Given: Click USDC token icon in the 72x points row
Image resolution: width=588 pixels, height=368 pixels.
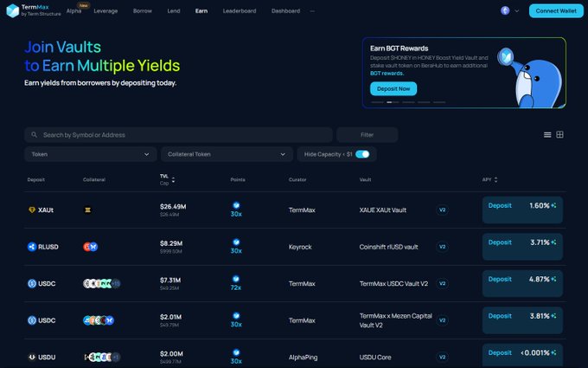Looking at the screenshot, I should pyautogui.click(x=32, y=283).
